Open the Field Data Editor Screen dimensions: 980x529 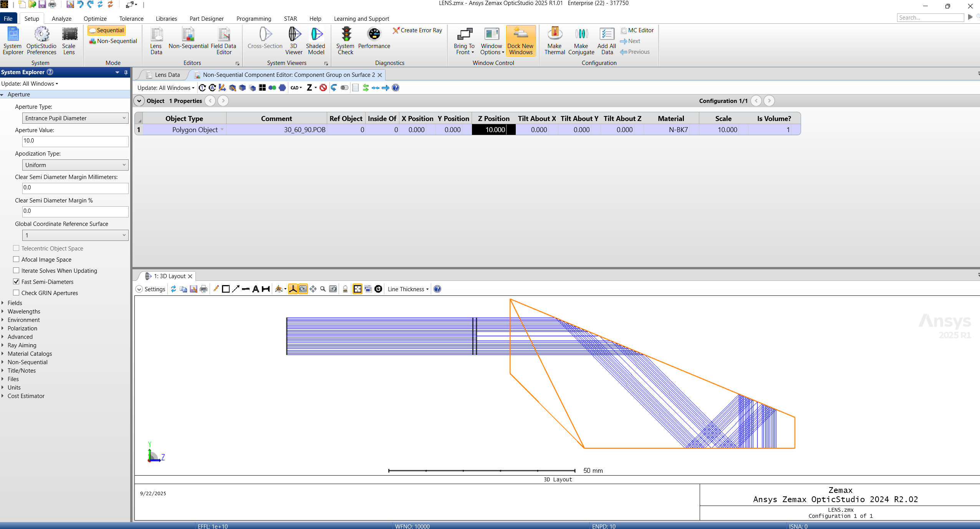[x=223, y=40]
